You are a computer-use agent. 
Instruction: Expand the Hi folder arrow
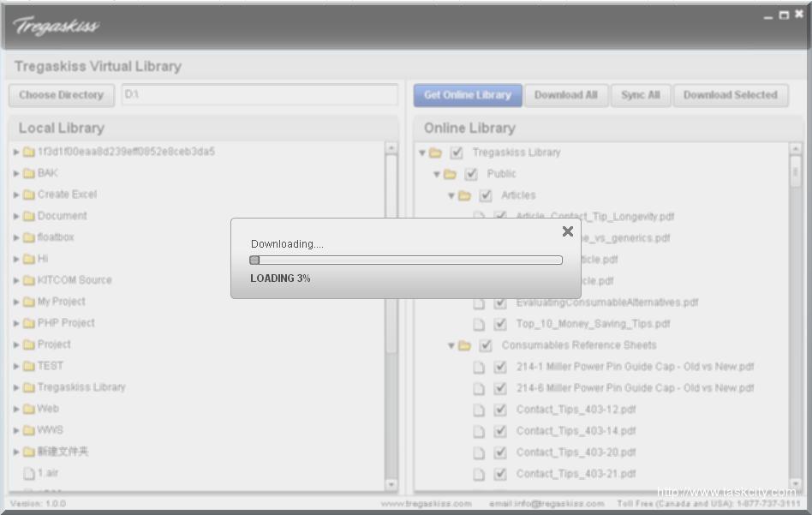(x=16, y=259)
